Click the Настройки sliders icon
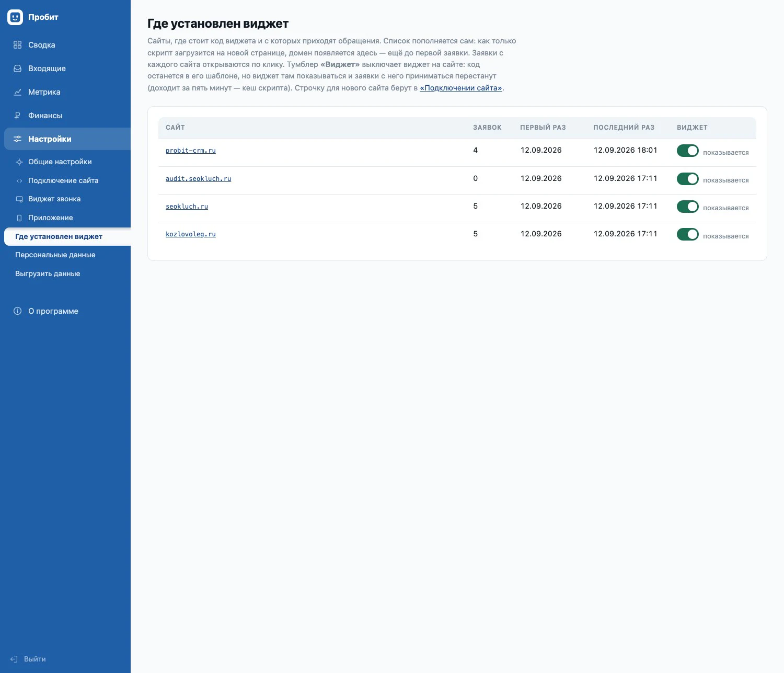 pos(17,139)
